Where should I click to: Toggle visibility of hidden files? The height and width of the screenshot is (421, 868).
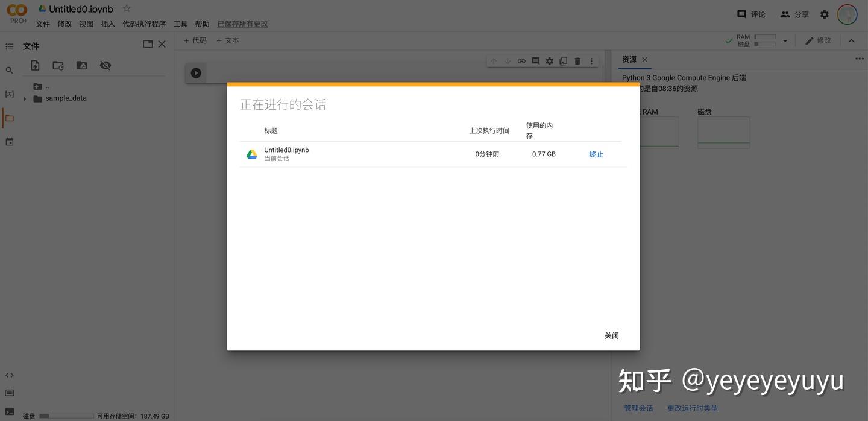(x=105, y=65)
